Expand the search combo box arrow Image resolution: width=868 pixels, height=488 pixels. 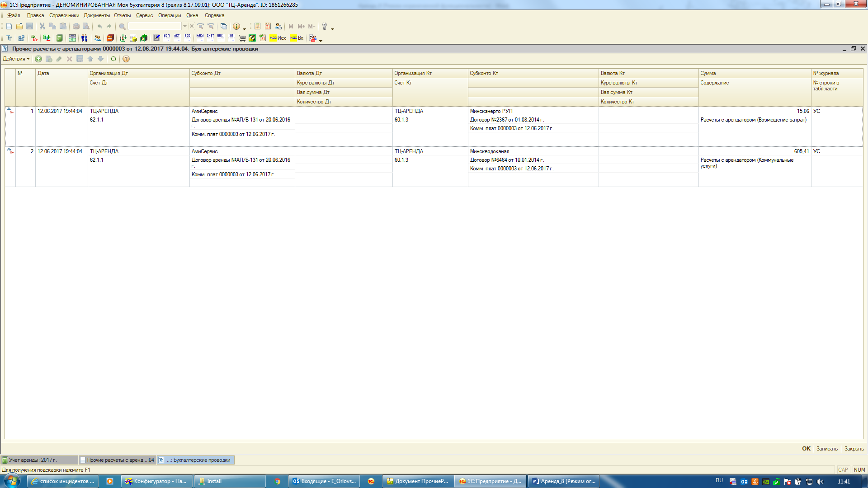tap(184, 26)
